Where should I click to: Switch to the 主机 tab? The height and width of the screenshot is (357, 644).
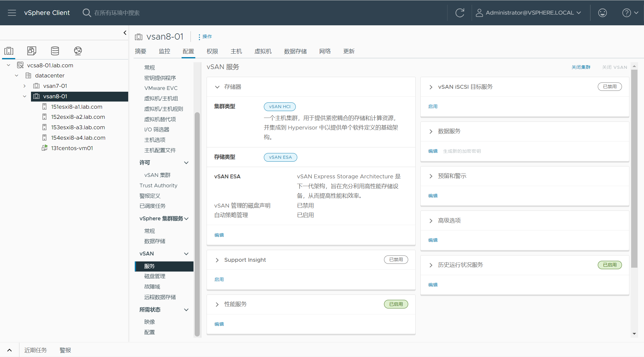[x=236, y=51]
